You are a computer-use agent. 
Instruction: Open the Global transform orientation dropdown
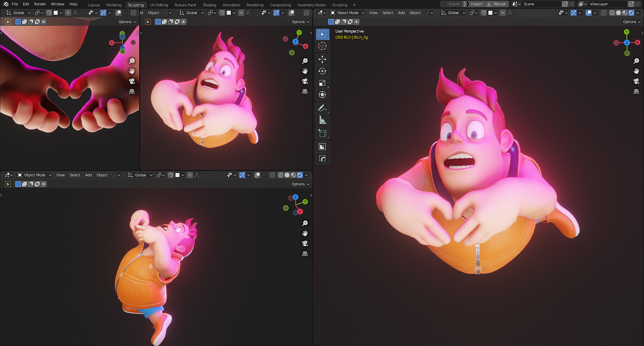453,13
